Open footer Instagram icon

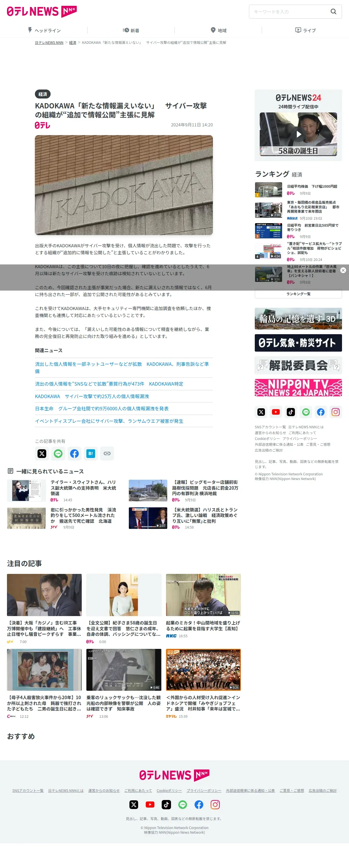coord(215,805)
